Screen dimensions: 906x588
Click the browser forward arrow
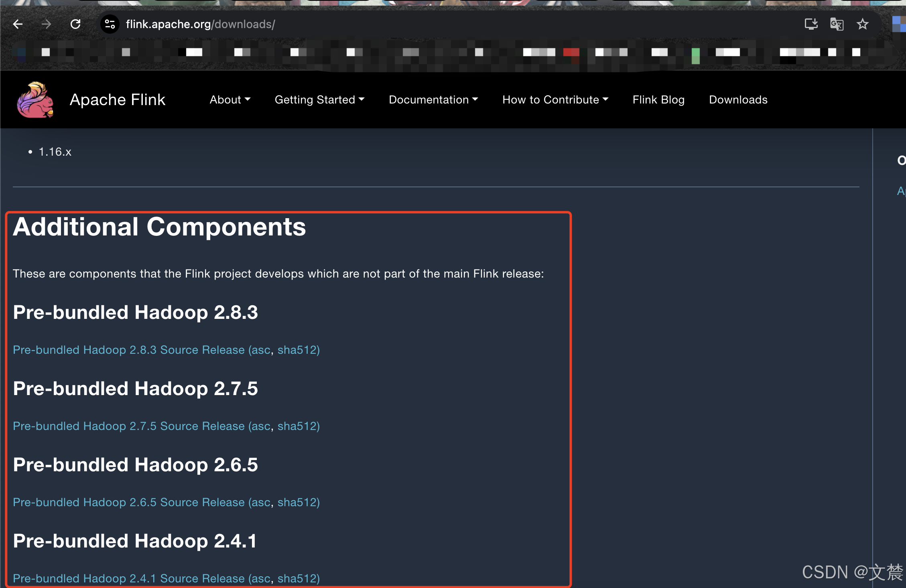(x=46, y=24)
